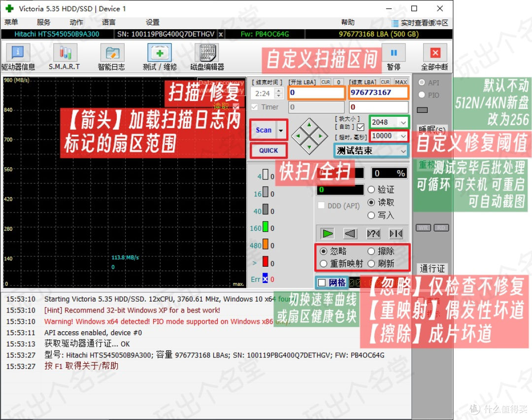Click the CUR button above end LBA
The image size is (532, 420).
pos(385,82)
